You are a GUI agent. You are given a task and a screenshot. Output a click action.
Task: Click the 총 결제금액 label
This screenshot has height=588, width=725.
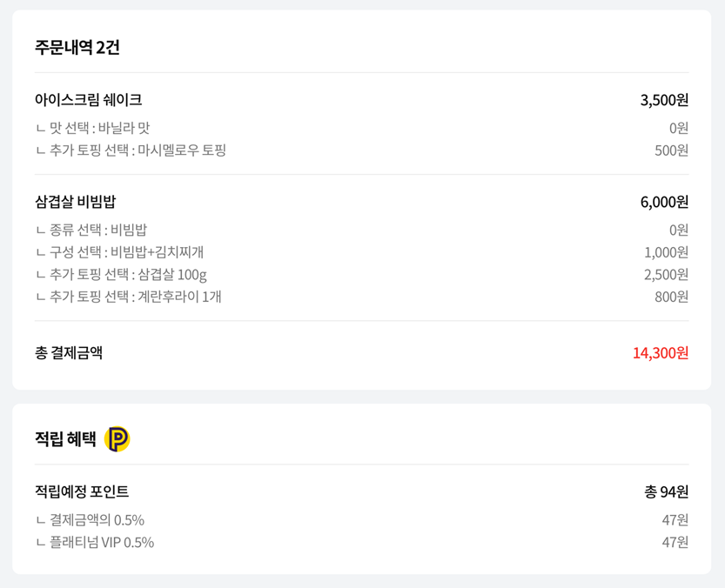tap(69, 352)
